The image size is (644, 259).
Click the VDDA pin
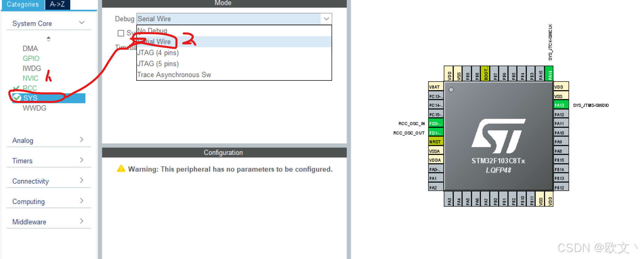(436, 160)
